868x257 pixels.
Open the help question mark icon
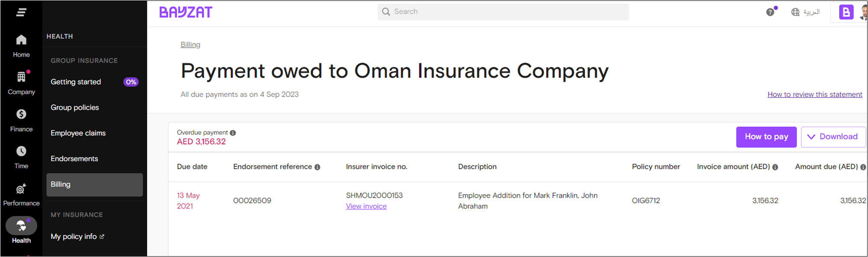[x=770, y=12]
